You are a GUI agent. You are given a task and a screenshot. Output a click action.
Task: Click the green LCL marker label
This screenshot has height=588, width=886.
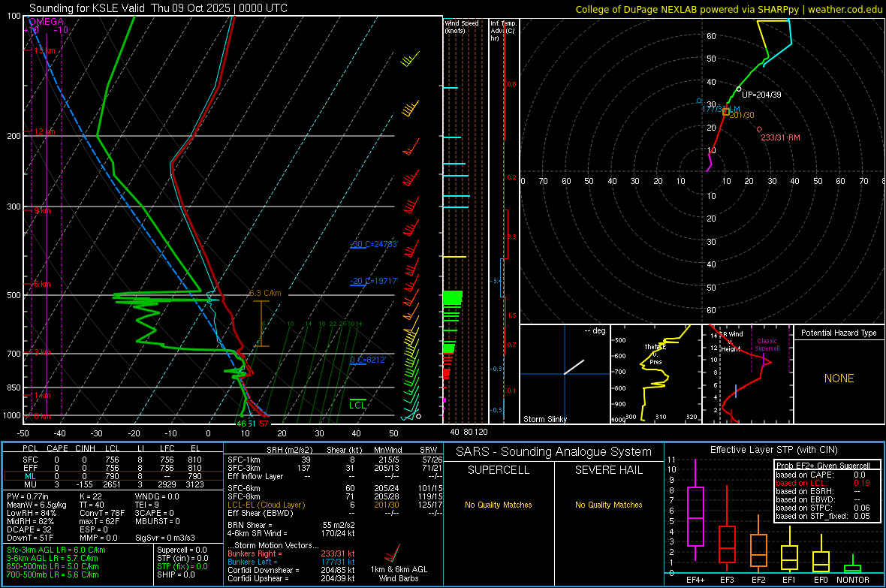(357, 405)
